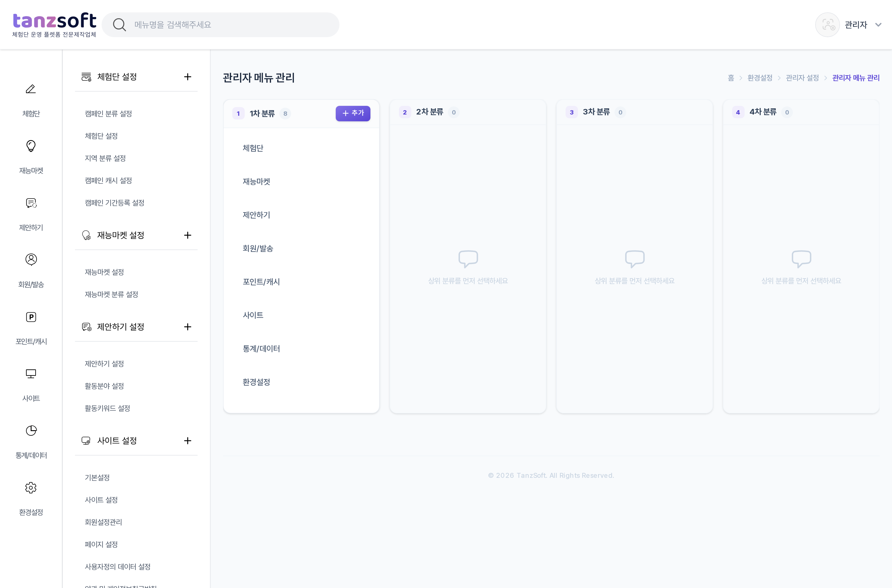892x588 pixels.
Task: Open the 사이트 monitor icon
Action: [31, 374]
